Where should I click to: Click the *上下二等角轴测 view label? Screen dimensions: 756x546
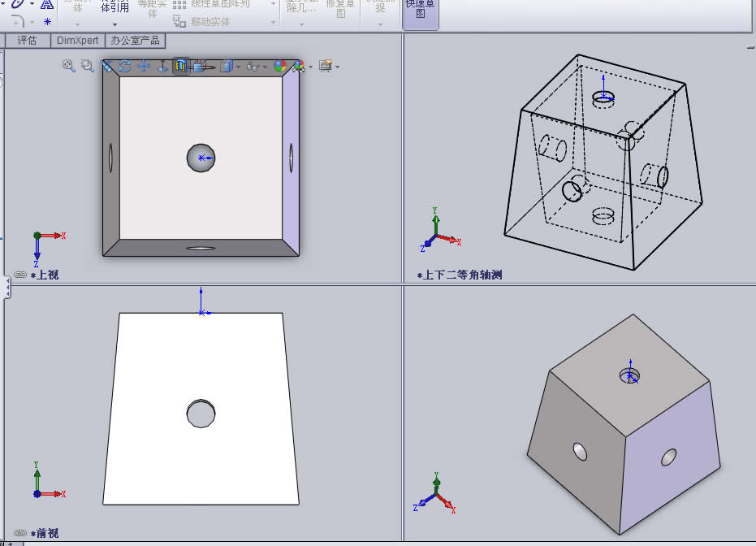(x=460, y=275)
